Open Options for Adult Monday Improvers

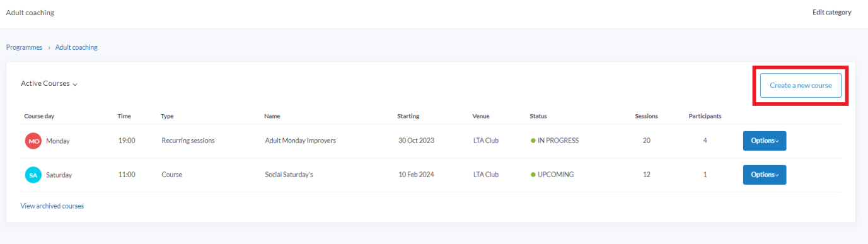(765, 141)
